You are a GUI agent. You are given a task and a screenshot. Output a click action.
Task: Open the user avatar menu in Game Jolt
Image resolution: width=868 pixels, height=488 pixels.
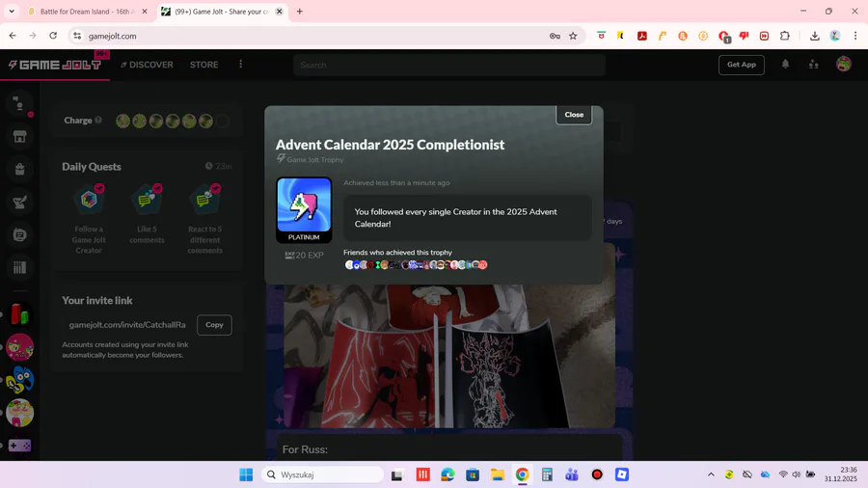click(843, 65)
